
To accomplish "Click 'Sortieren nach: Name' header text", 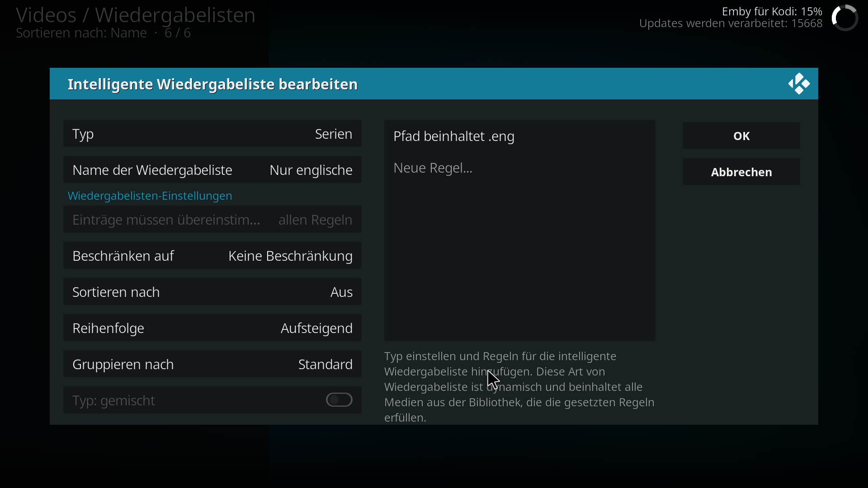I will point(81,33).
